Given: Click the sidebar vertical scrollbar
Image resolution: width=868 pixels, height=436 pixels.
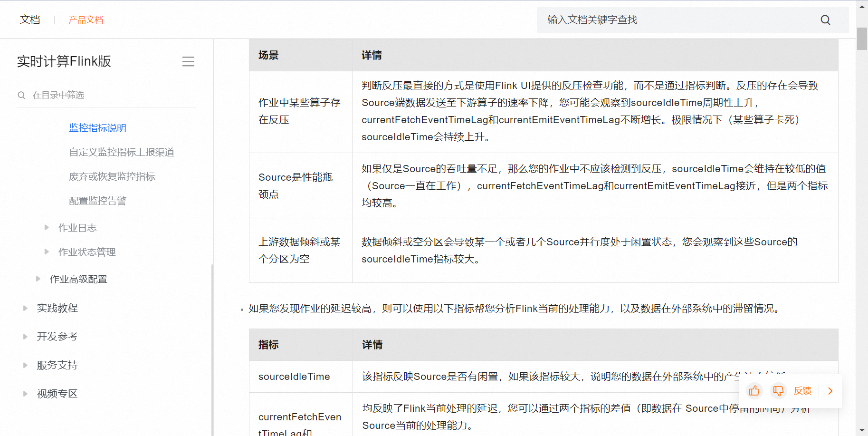Looking at the screenshot, I should click(x=212, y=349).
